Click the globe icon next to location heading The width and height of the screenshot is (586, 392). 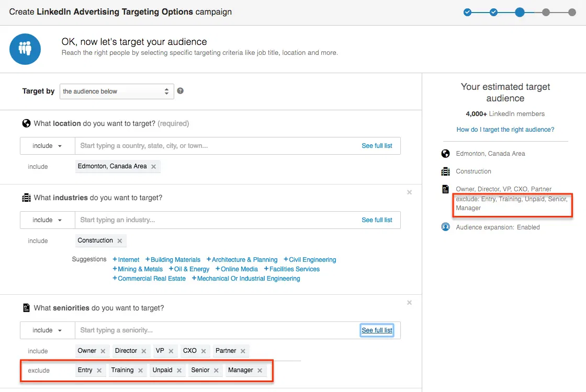point(27,123)
